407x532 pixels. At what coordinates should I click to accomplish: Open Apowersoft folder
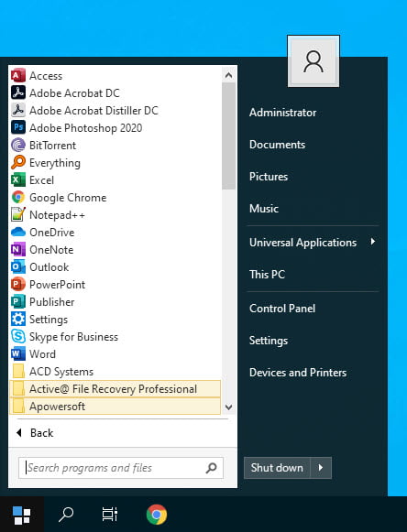coord(115,407)
